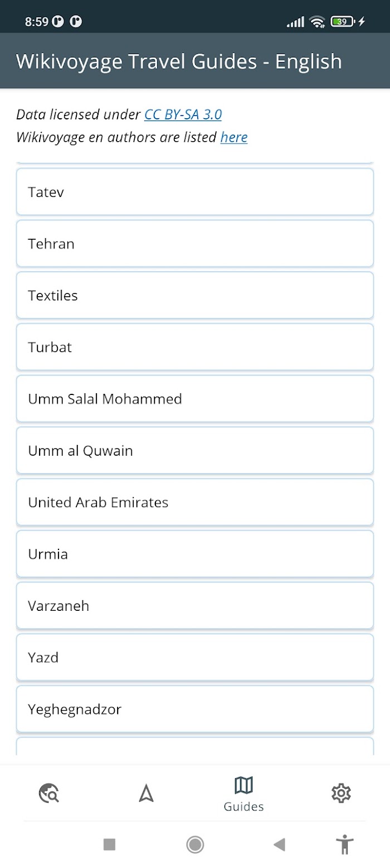This screenshot has width=390, height=868.
Task: Open the map search globe icon
Action: point(49,793)
